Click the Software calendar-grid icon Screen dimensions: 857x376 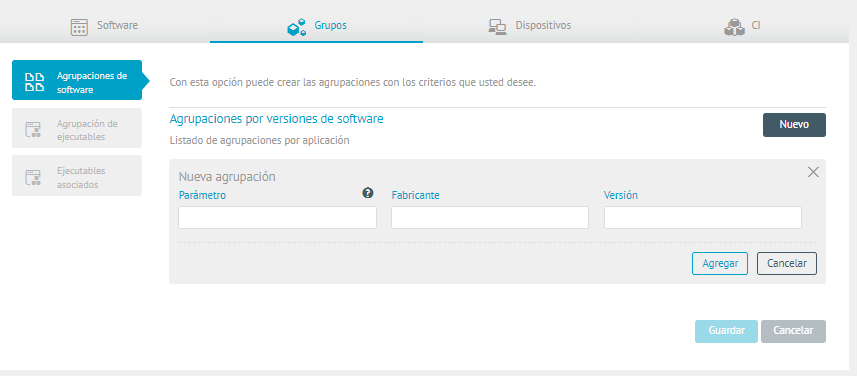click(x=79, y=27)
